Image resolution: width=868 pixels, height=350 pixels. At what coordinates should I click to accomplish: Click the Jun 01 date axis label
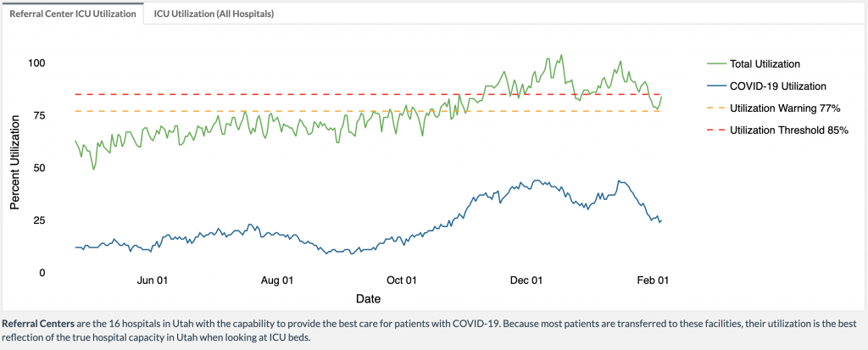tap(153, 281)
